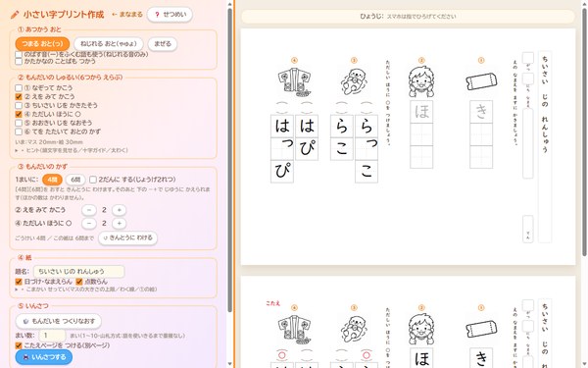Click the blue いんさつする print button
Screen dimensions: 588x368
pos(44,357)
